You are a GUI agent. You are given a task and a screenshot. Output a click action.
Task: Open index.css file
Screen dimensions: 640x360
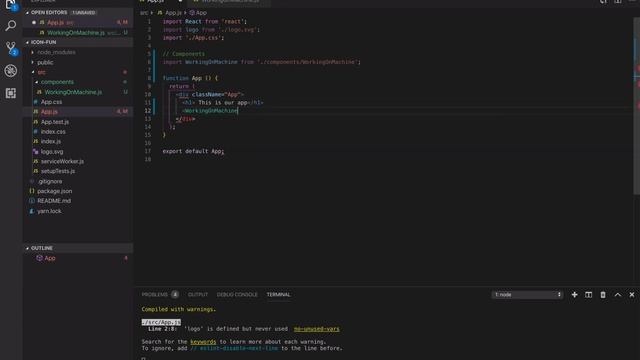coord(53,132)
